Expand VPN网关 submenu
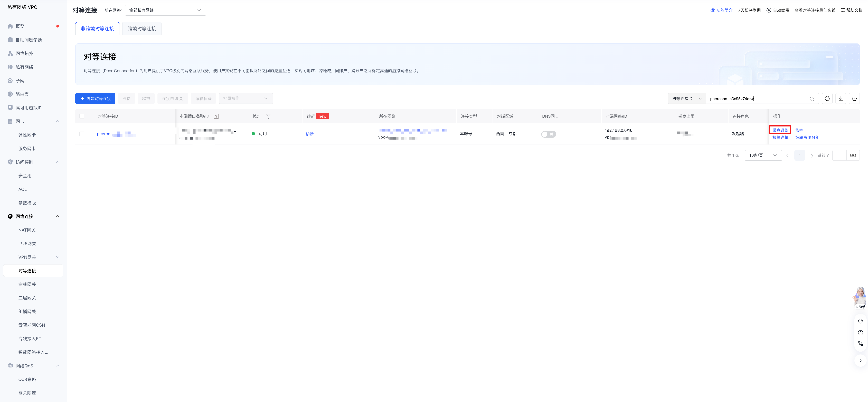 point(58,257)
